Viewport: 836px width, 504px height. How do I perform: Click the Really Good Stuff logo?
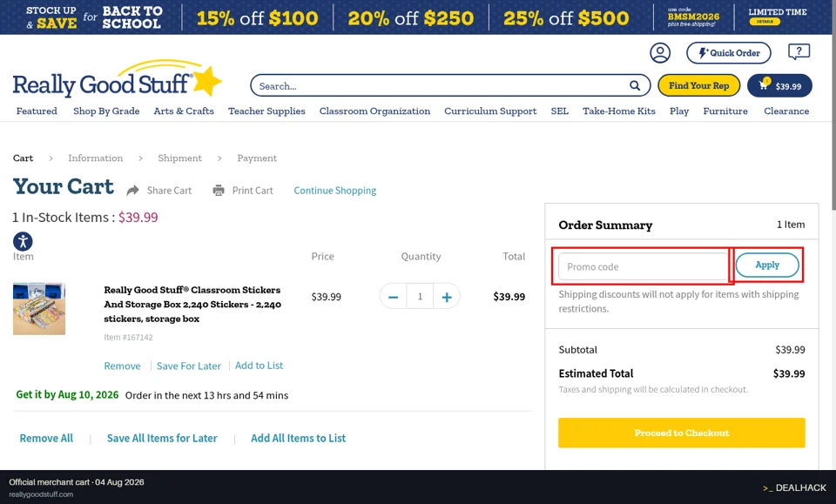tap(117, 80)
